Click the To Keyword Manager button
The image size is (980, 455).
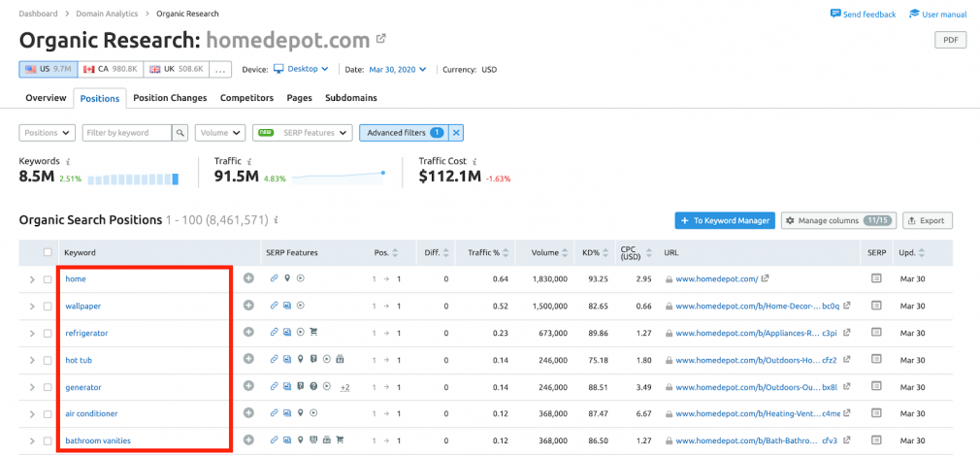click(x=725, y=220)
